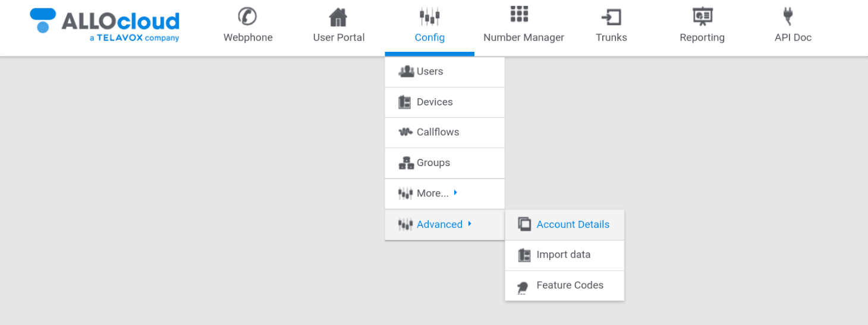Click the Webphone phone icon
Screen dimensions: 868x325
247,16
